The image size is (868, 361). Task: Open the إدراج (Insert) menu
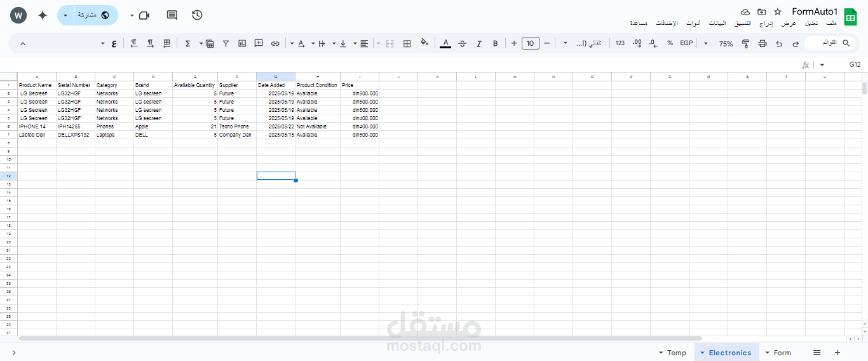click(x=767, y=23)
